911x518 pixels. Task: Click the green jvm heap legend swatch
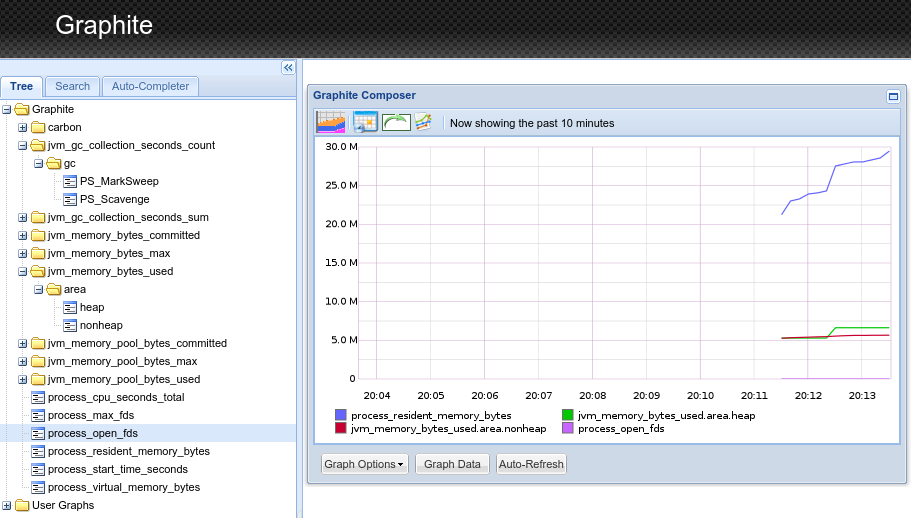click(568, 415)
